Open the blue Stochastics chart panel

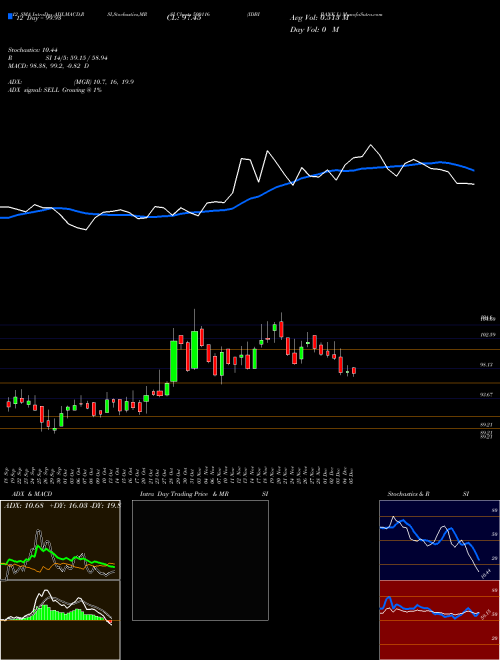(x=439, y=540)
